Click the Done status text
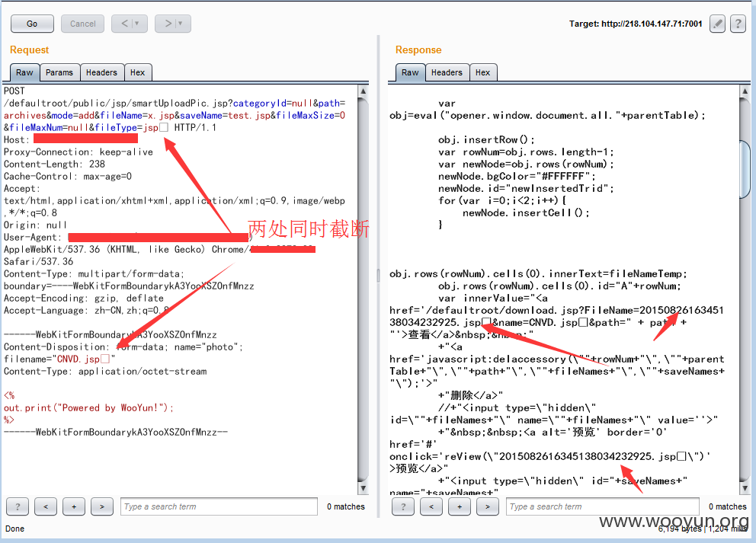This screenshot has width=756, height=543. pyautogui.click(x=15, y=529)
